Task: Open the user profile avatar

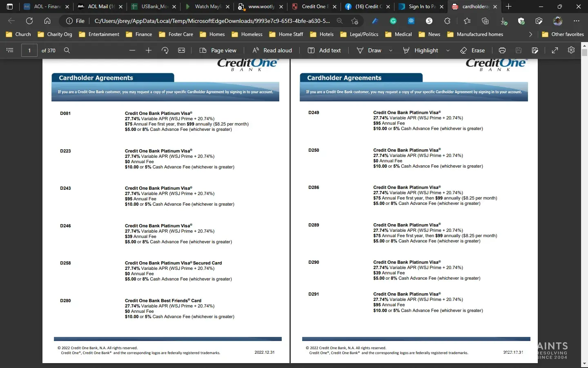Action: [x=558, y=21]
